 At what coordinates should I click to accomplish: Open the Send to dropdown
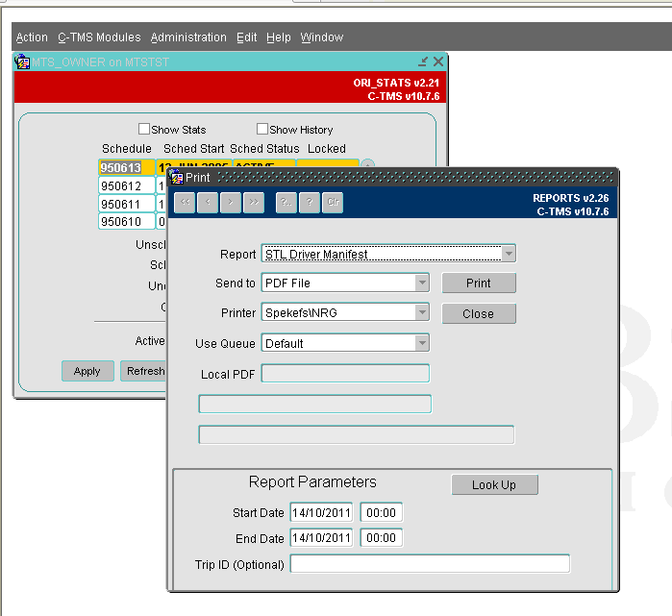click(422, 283)
